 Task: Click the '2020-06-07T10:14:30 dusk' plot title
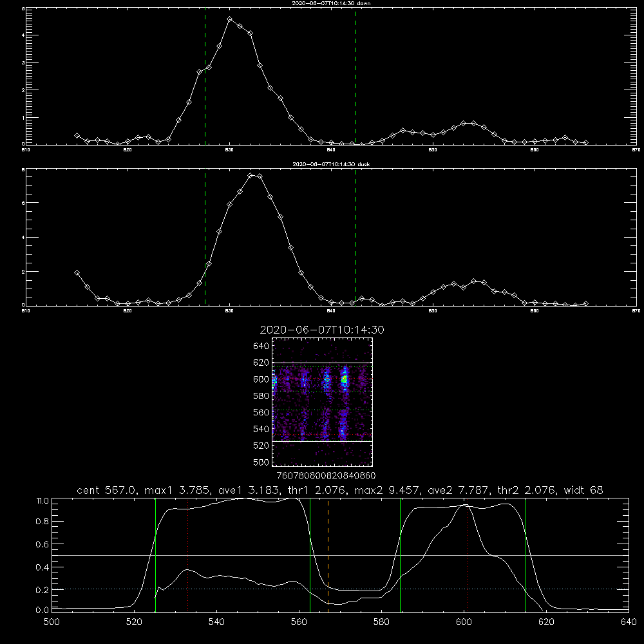click(x=331, y=164)
